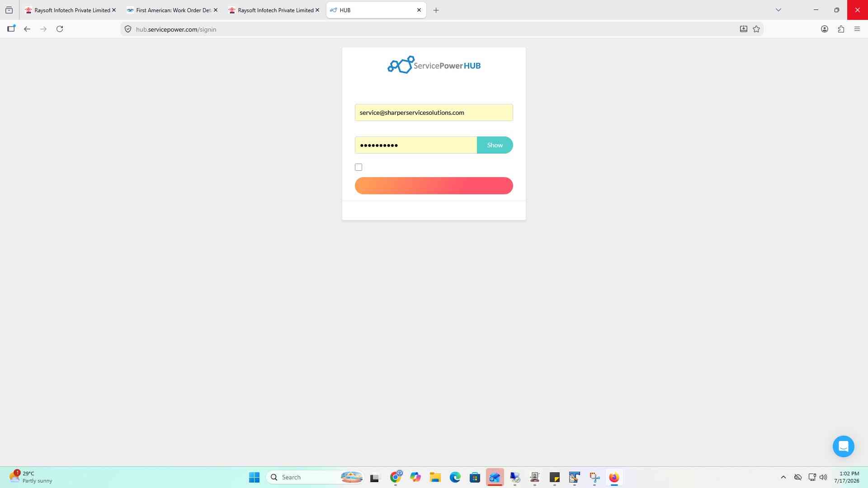Open the Firefox account profile icon
Image resolution: width=868 pixels, height=488 pixels.
825,29
